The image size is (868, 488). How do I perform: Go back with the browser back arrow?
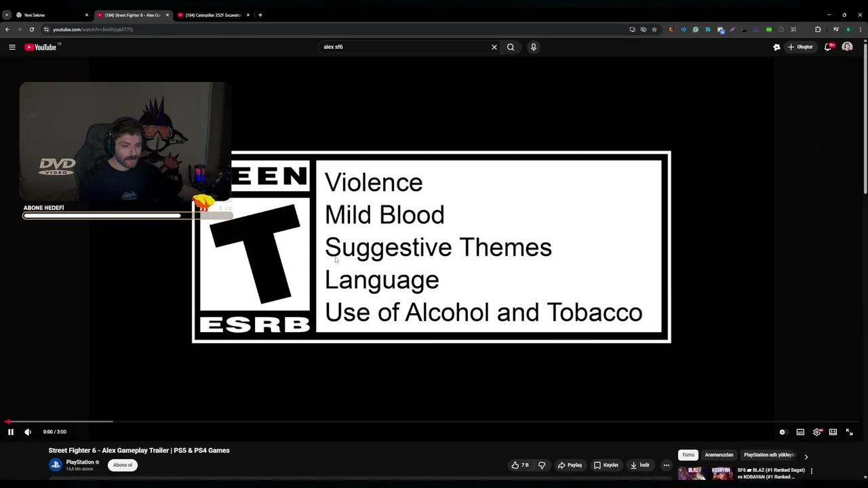click(x=7, y=29)
